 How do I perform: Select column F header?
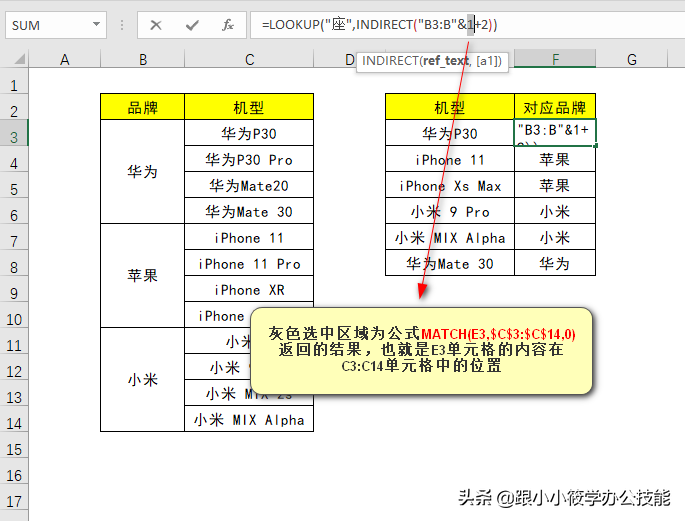coord(555,59)
